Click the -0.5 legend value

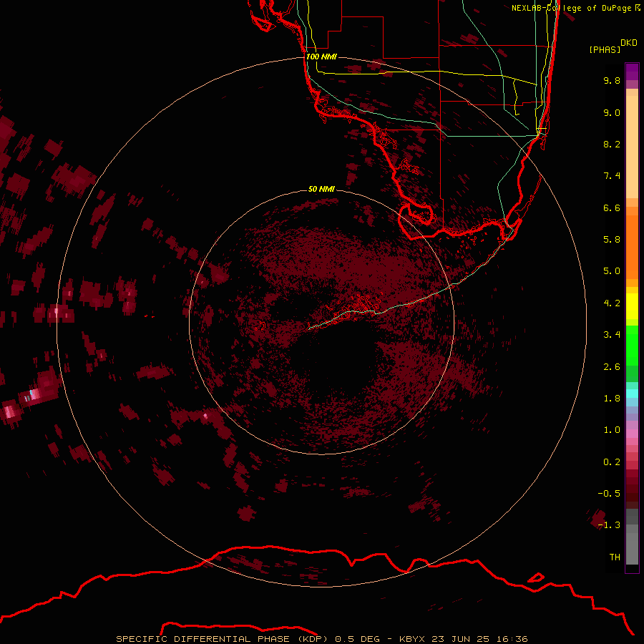(x=609, y=494)
